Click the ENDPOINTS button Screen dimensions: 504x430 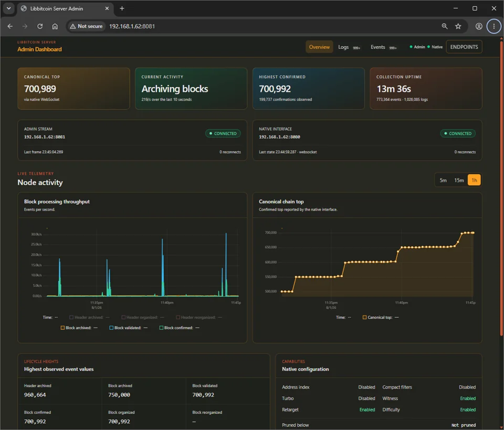tap(464, 47)
